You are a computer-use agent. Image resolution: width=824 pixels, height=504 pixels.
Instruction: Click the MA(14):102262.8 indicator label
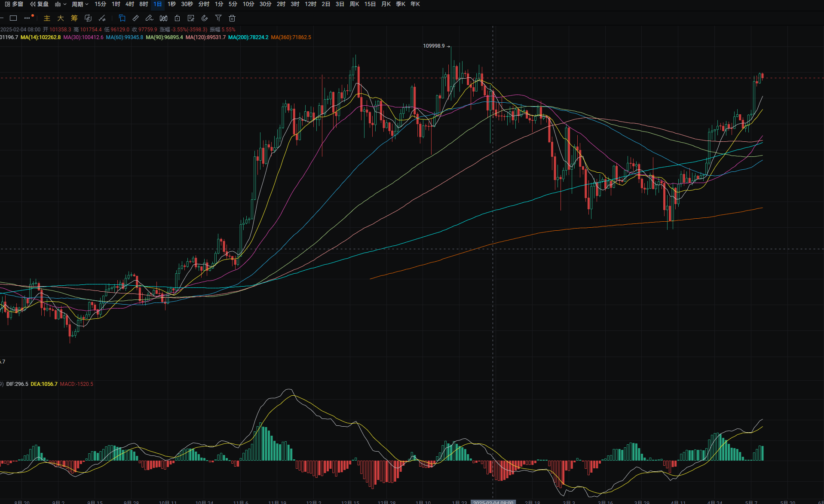[40, 37]
